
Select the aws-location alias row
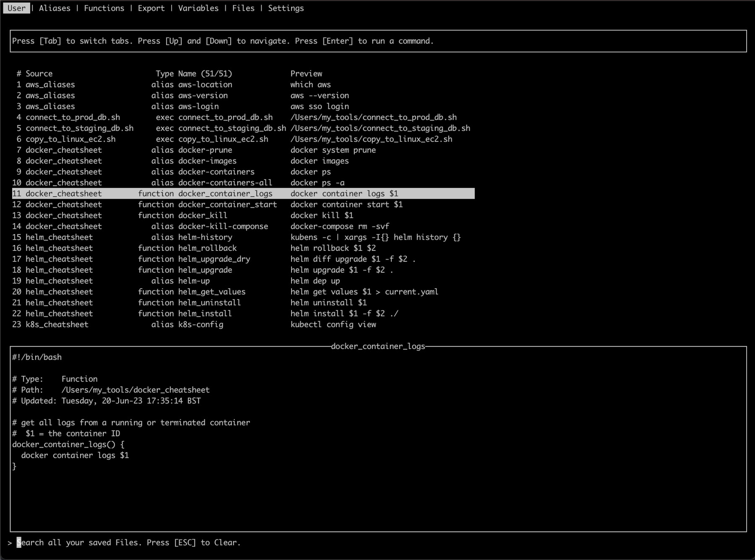tap(205, 85)
